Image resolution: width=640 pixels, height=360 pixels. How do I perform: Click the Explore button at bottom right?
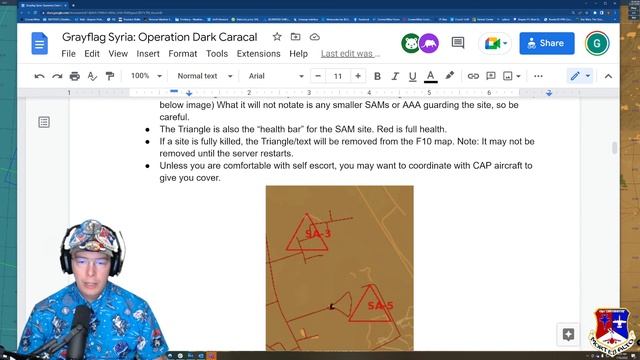pyautogui.click(x=568, y=335)
